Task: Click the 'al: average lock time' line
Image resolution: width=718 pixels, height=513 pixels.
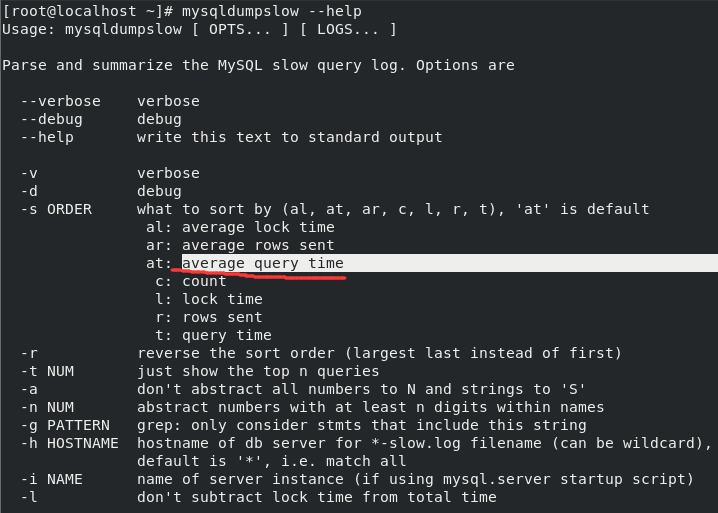Action: (240, 227)
